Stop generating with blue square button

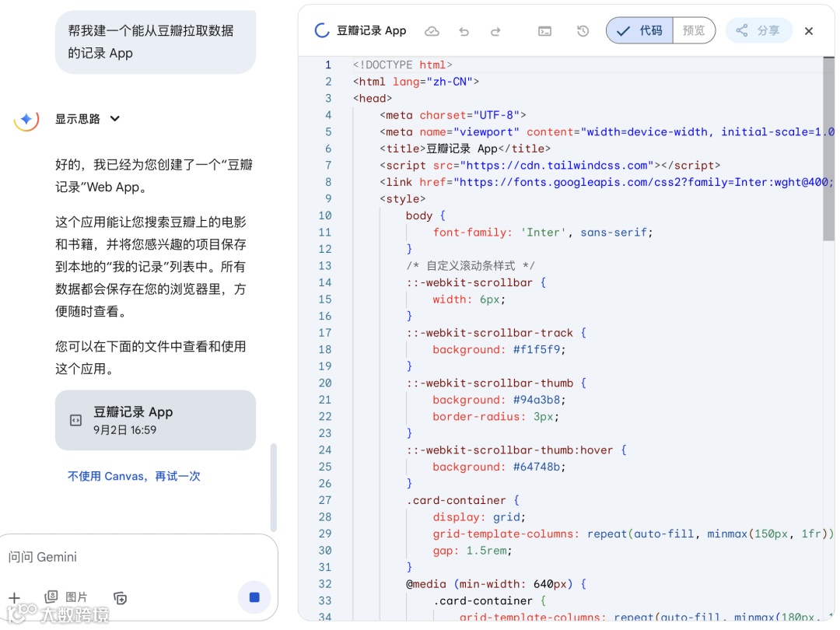(x=254, y=597)
